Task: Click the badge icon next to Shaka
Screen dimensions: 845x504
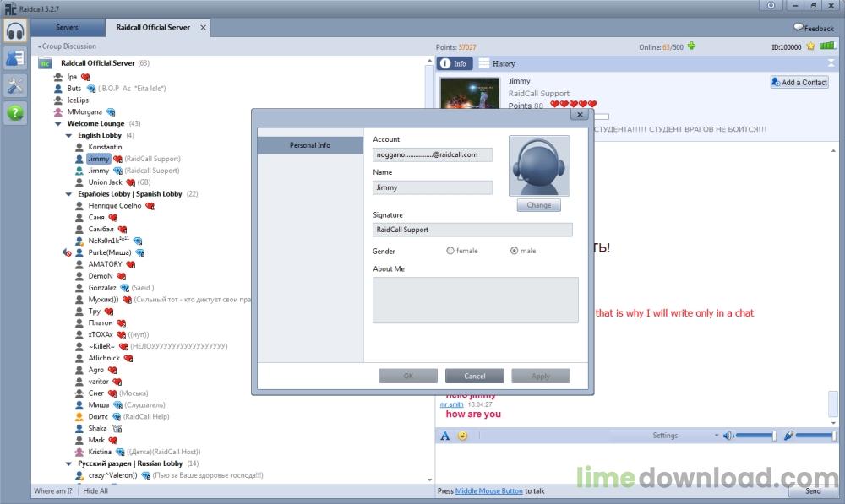Action: pyautogui.click(x=117, y=429)
